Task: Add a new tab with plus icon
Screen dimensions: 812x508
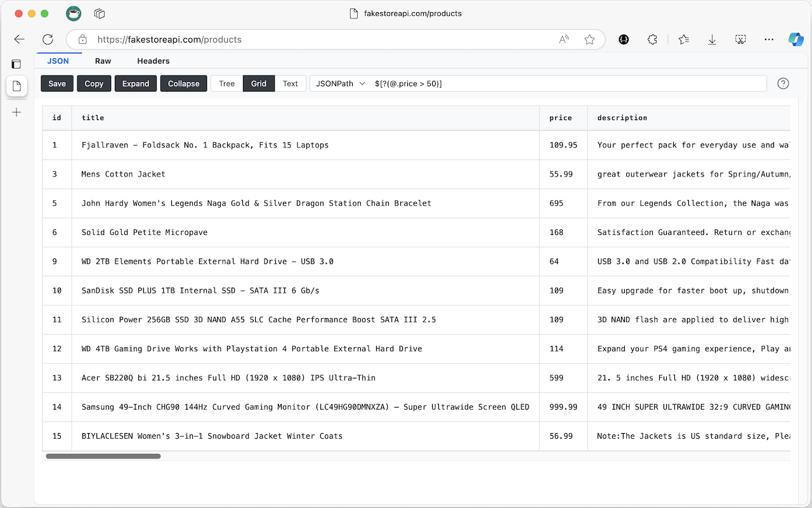Action: pos(16,112)
